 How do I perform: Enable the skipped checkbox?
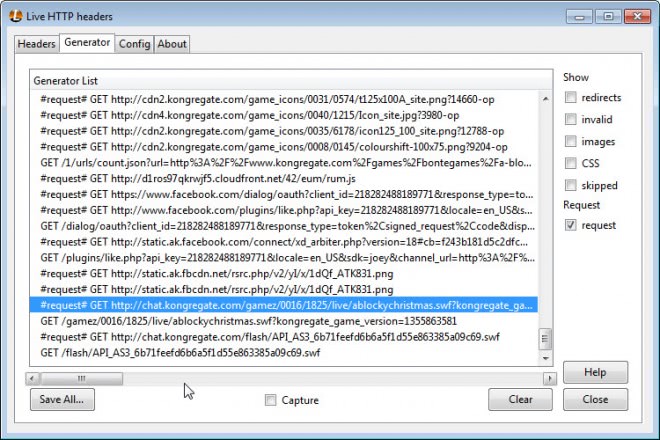point(570,185)
